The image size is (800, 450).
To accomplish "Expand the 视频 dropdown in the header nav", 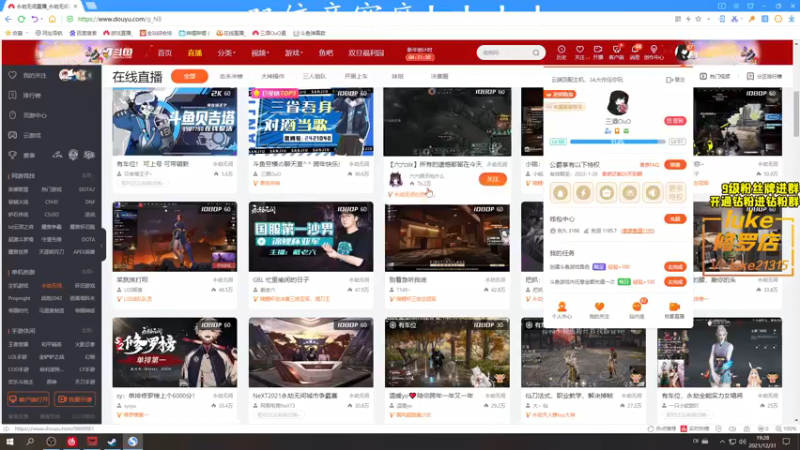I will (x=260, y=53).
